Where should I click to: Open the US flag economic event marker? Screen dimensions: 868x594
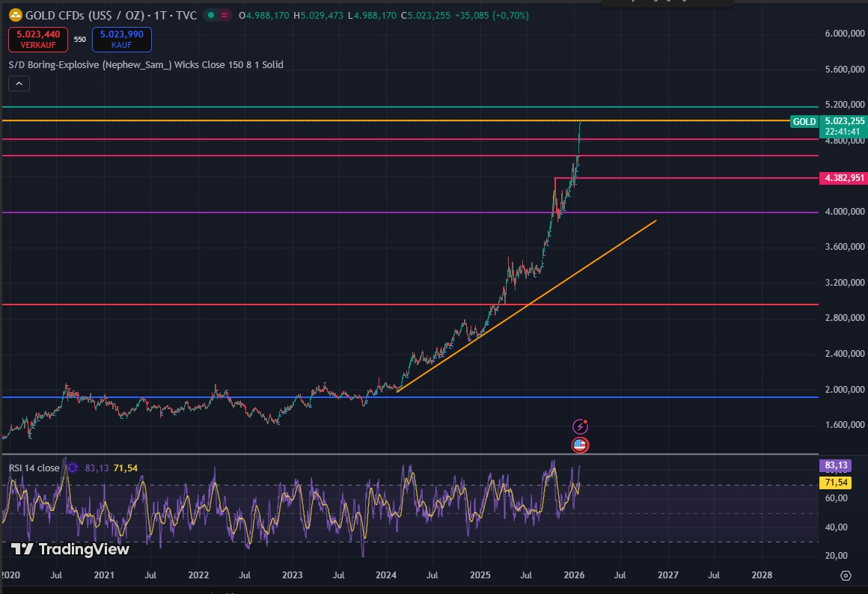click(580, 444)
